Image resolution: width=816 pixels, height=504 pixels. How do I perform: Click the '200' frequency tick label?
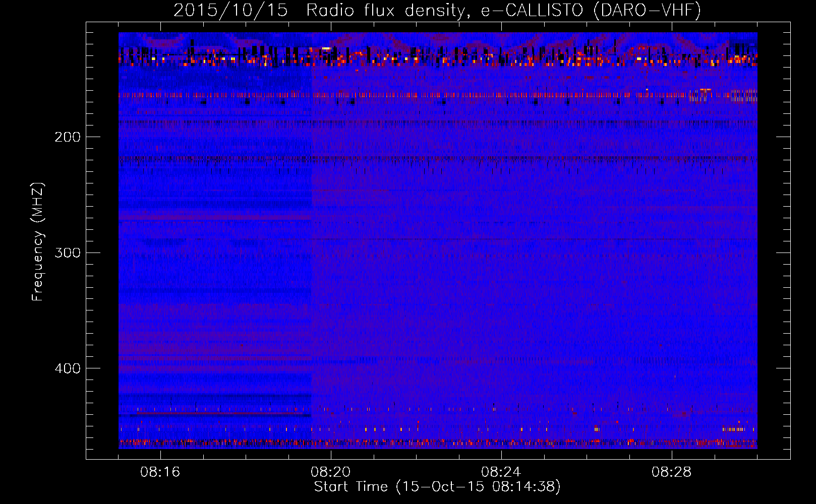pyautogui.click(x=68, y=137)
